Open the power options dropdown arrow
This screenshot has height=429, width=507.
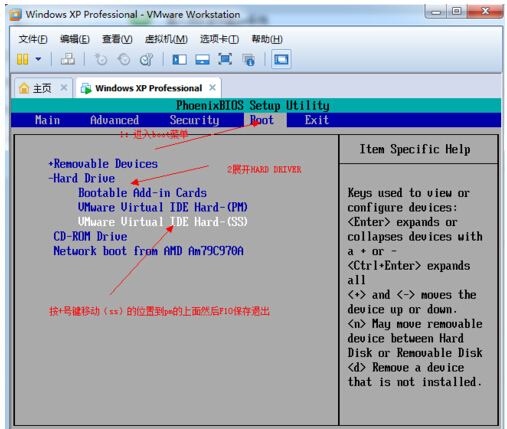38,59
